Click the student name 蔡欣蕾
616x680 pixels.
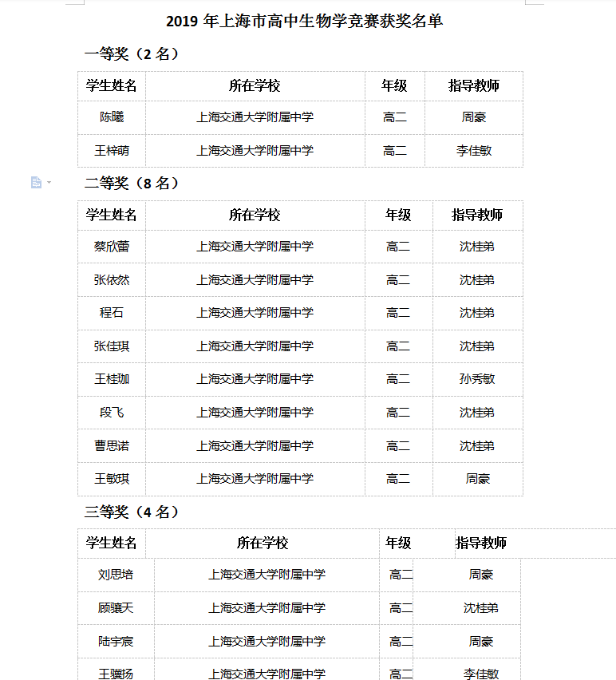(112, 247)
